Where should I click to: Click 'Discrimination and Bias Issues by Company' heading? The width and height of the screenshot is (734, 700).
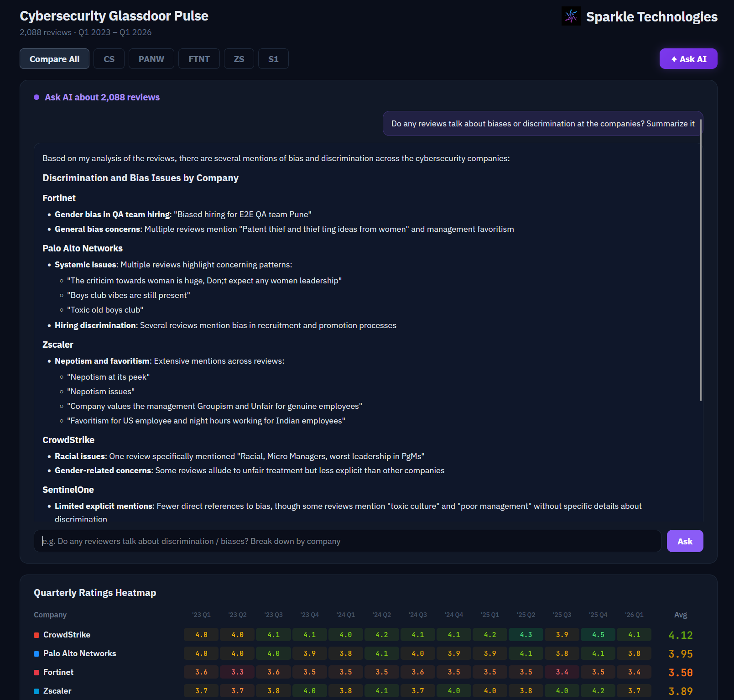pyautogui.click(x=141, y=178)
